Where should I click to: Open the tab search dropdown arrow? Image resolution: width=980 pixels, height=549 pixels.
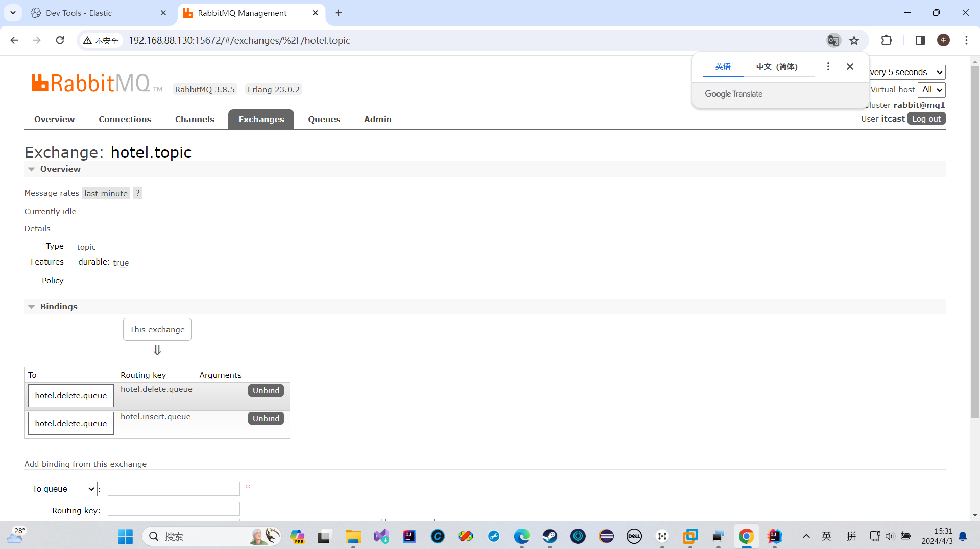click(13, 13)
